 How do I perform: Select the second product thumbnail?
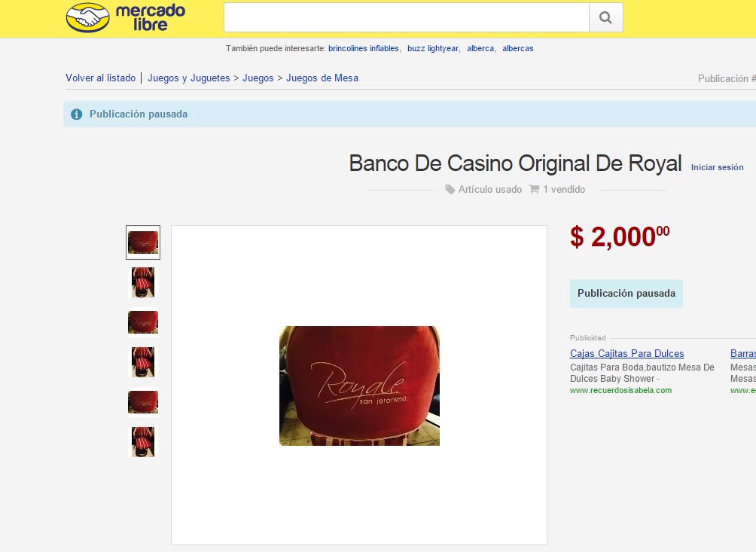click(143, 282)
